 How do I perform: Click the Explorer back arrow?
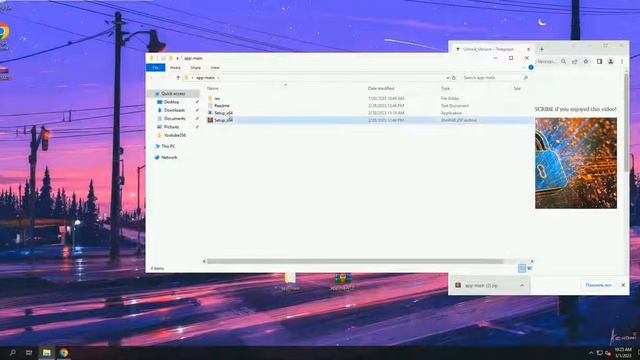(152, 78)
